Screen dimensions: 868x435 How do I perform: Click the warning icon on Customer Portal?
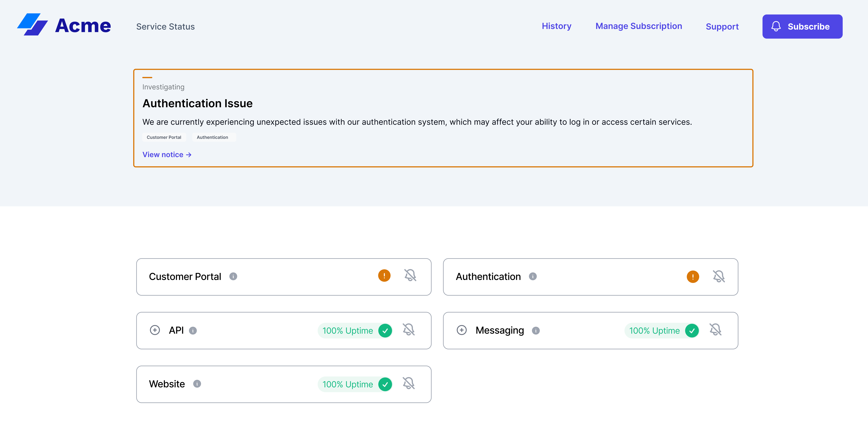pos(384,276)
